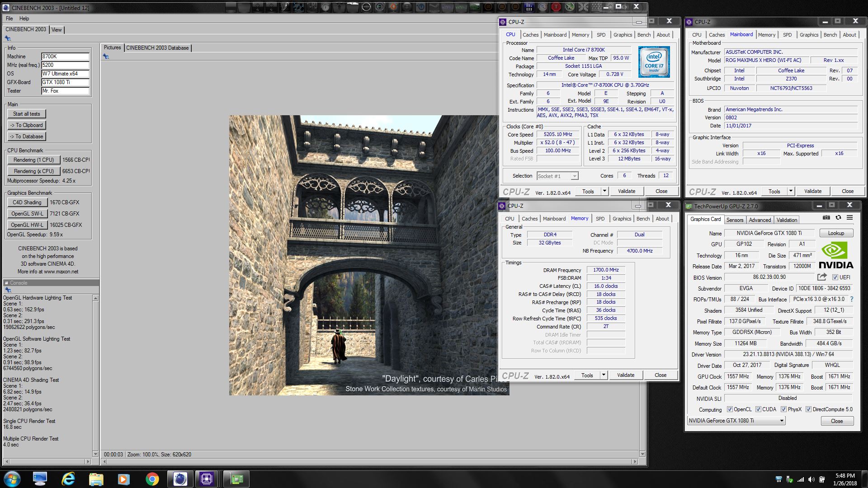
Task: Switch to the Advanced tab in GPU-Z
Action: [759, 220]
